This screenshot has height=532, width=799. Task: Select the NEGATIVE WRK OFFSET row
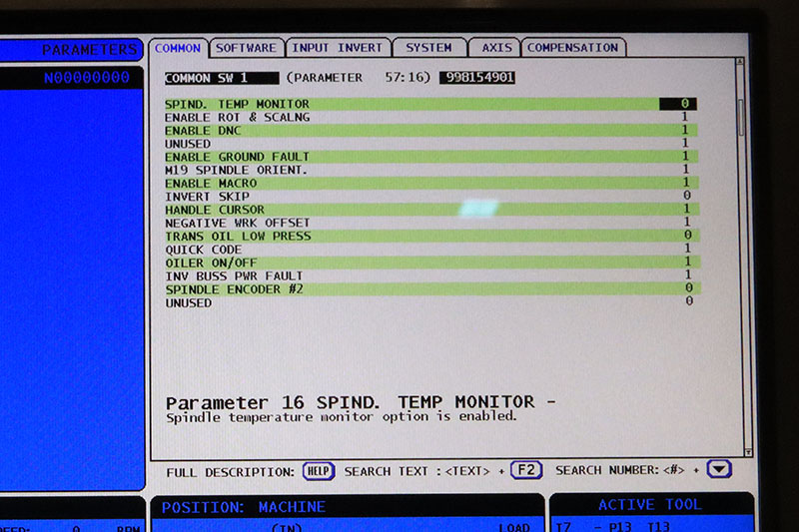point(432,223)
